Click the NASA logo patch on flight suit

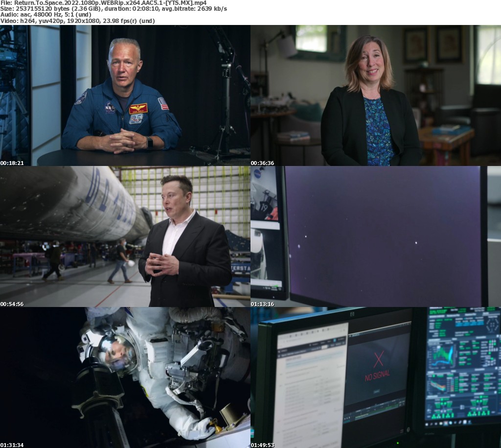point(110,107)
